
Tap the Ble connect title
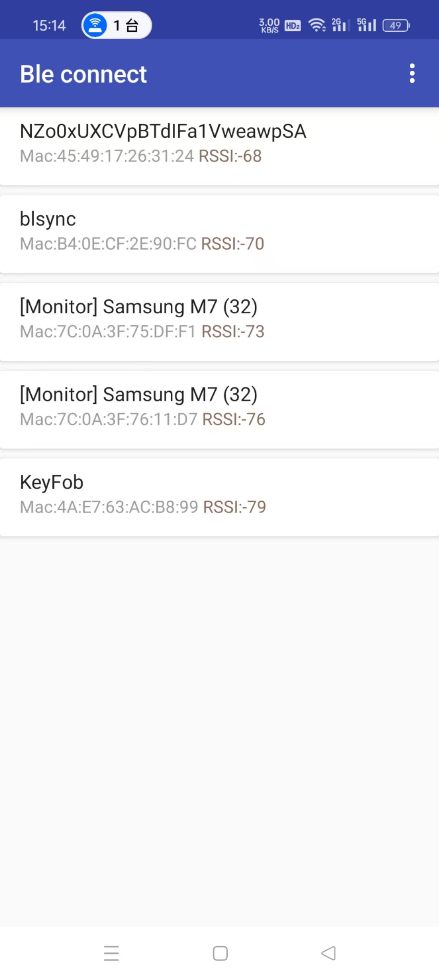[83, 74]
